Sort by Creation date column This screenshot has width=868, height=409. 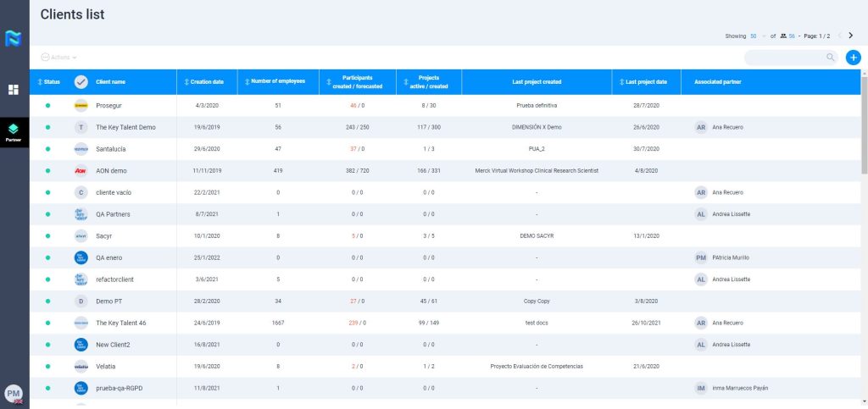tap(203, 82)
